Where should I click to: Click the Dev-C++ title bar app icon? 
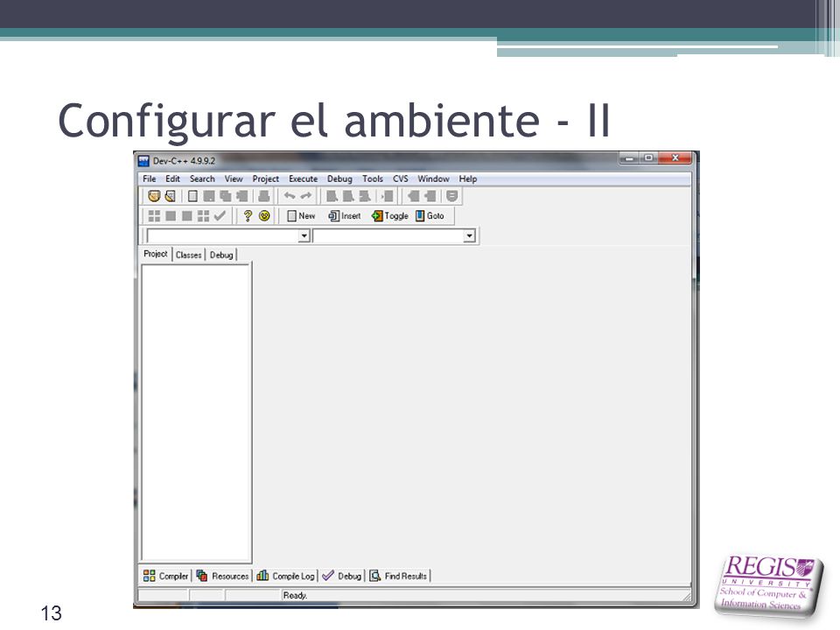coord(143,161)
